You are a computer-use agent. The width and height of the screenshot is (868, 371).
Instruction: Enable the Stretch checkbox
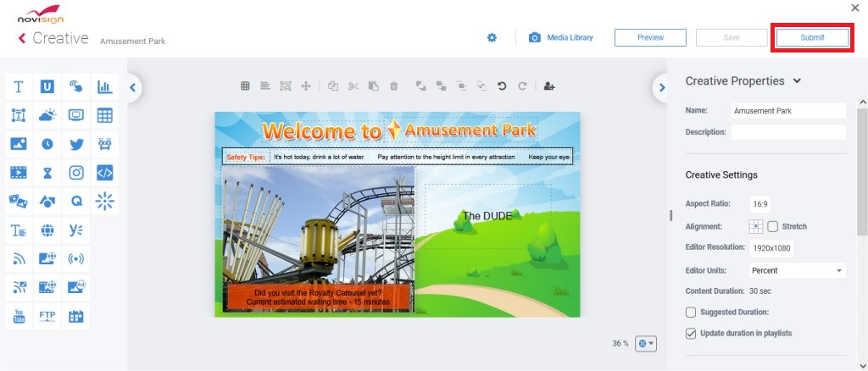(773, 226)
